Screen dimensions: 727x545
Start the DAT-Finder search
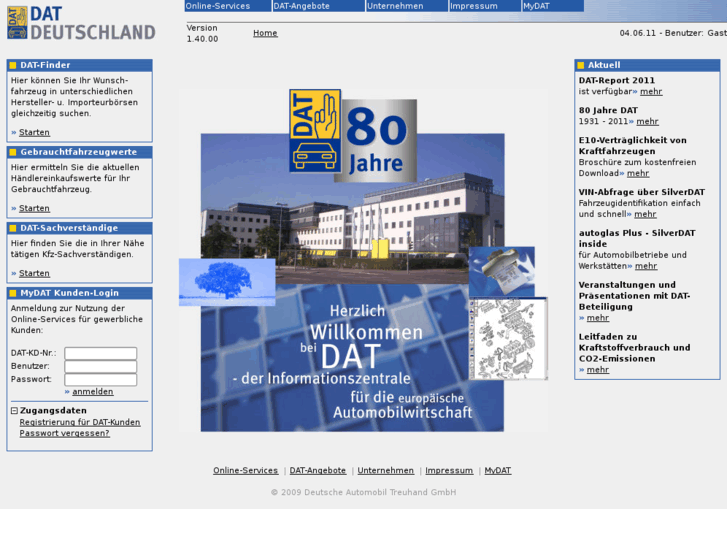(x=34, y=132)
